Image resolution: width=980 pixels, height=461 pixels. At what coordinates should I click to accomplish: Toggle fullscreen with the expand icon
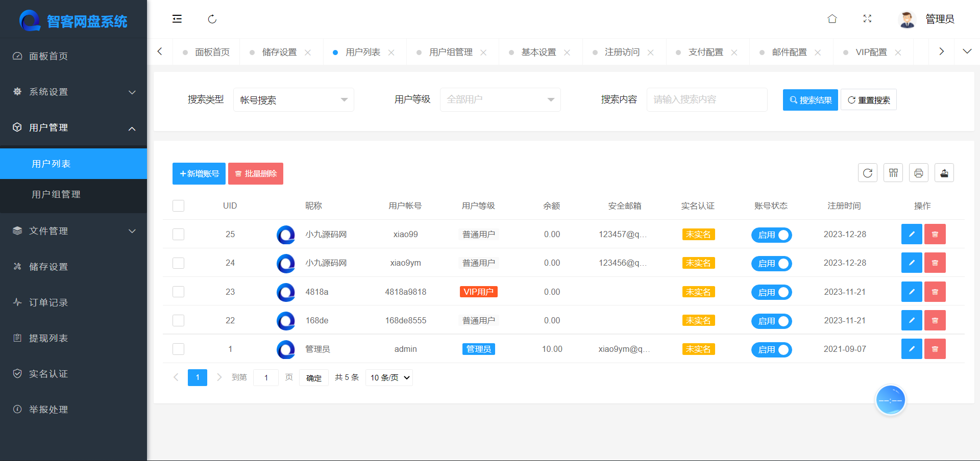867,19
